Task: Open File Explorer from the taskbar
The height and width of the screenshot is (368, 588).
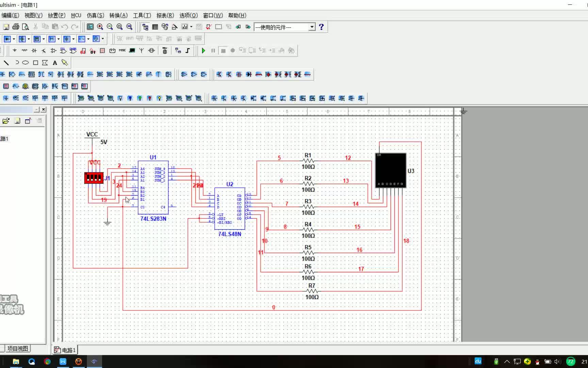Action: pyautogui.click(x=16, y=362)
